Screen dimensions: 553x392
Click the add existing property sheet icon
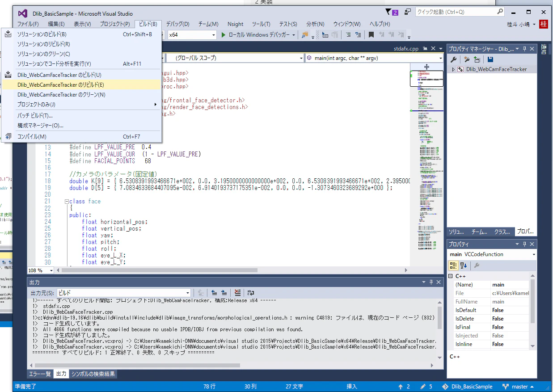pos(477,59)
